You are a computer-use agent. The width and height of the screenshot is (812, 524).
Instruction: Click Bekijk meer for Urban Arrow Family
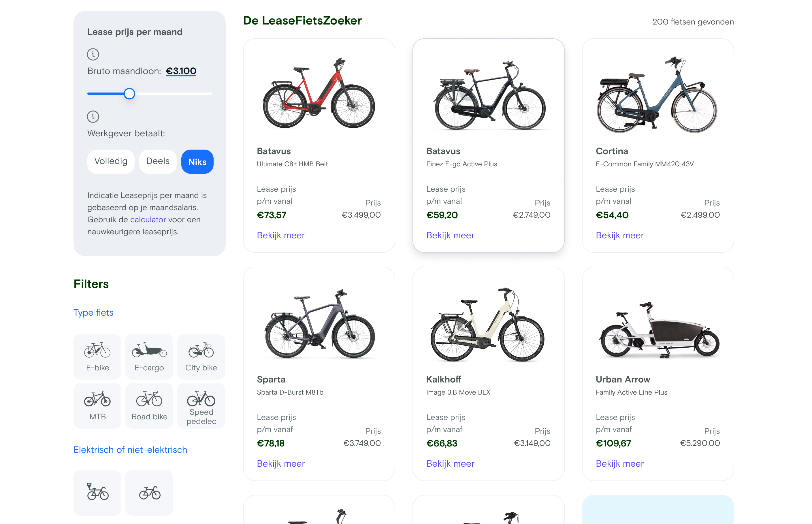(619, 463)
